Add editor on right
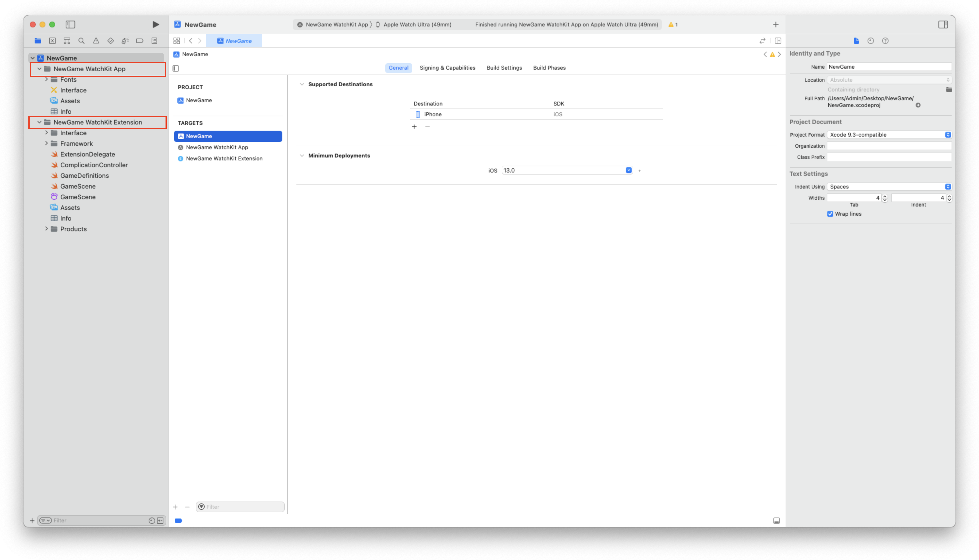The height and width of the screenshot is (560, 979). [778, 41]
